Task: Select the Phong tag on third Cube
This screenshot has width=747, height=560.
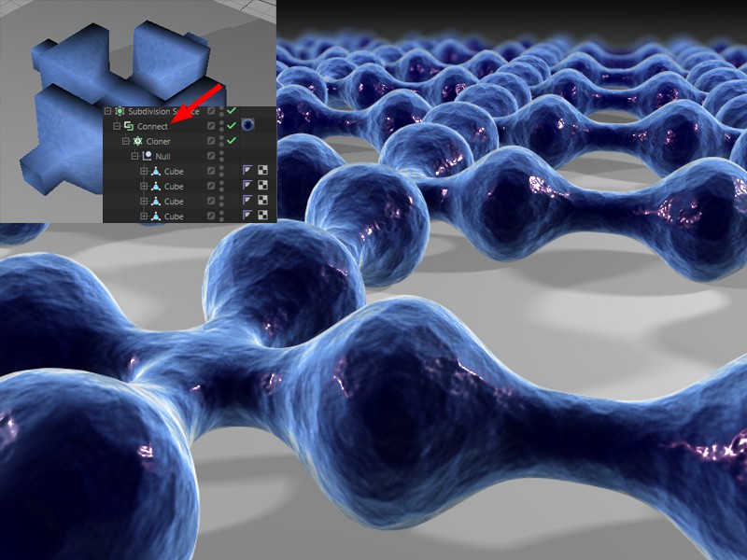Action: pyautogui.click(x=247, y=200)
